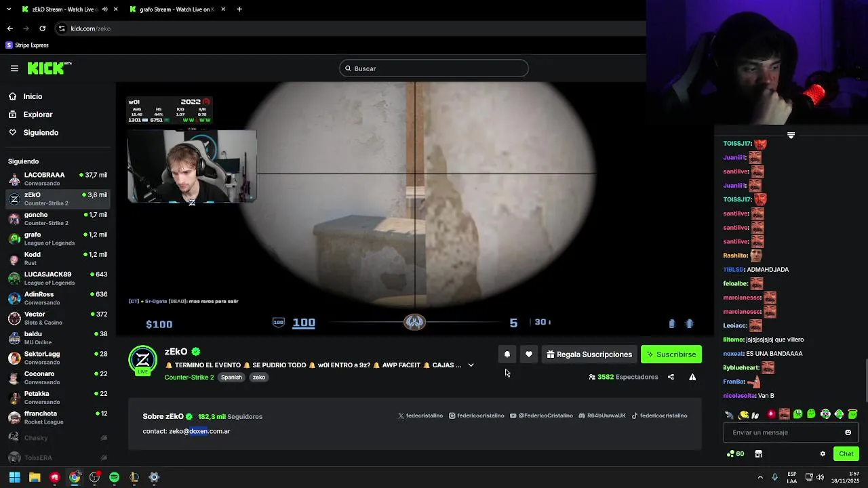Click the browser back arrow
Screen dimensions: 868x488
point(10,28)
